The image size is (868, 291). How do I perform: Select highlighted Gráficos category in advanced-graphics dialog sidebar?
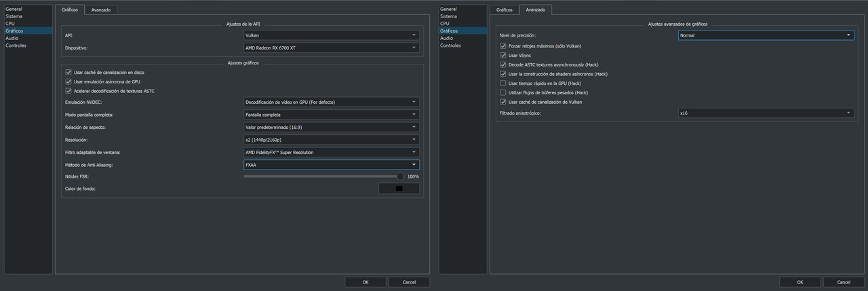pyautogui.click(x=462, y=31)
